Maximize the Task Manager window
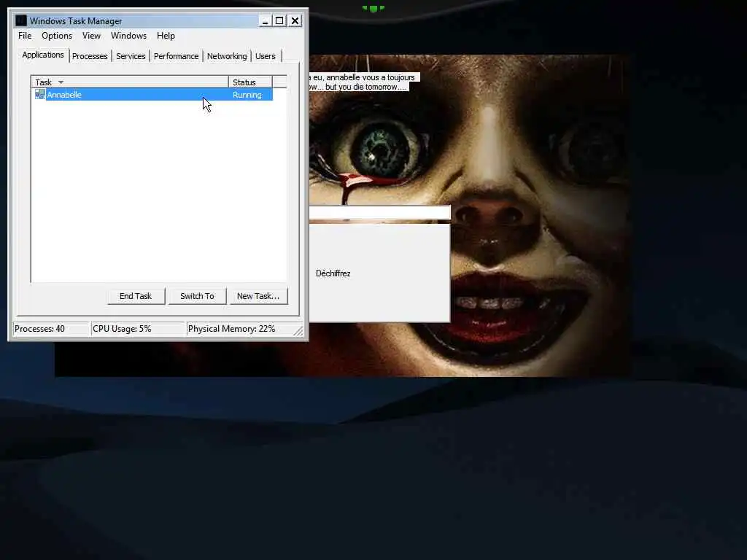Image resolution: width=747 pixels, height=560 pixels. pos(279,20)
